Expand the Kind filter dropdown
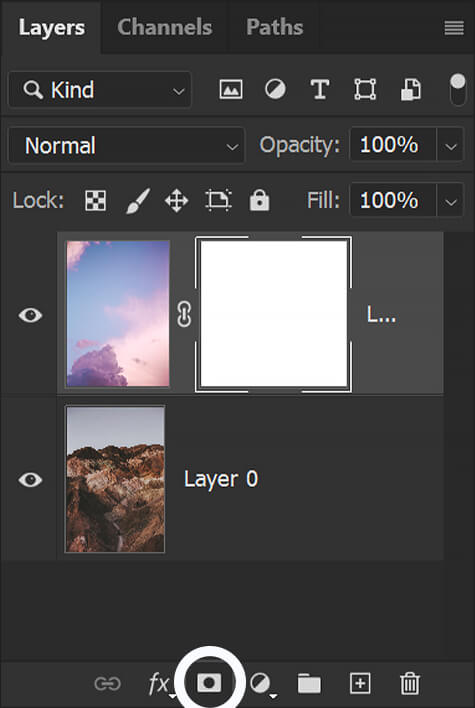The height and width of the screenshot is (708, 475). 99,89
